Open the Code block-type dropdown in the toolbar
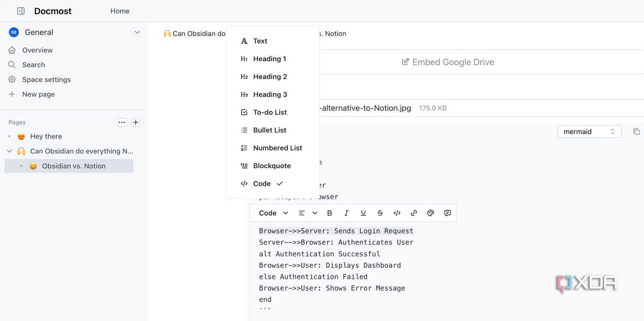This screenshot has width=644, height=321. point(273,213)
